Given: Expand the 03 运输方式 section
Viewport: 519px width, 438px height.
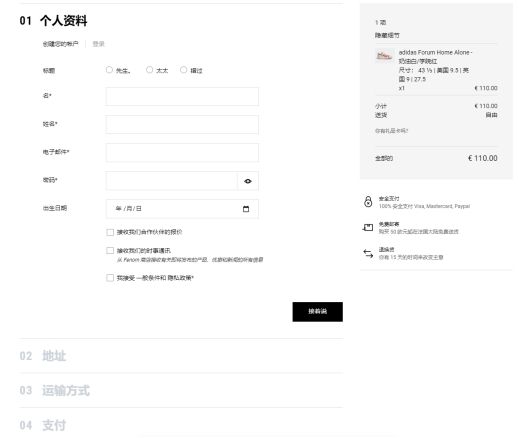Looking at the screenshot, I should 181,390.
